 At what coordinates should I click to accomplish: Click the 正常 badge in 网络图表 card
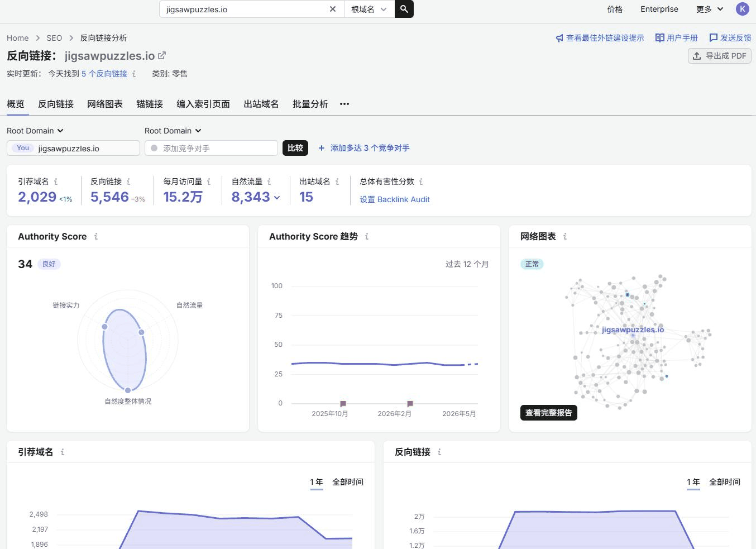532,264
